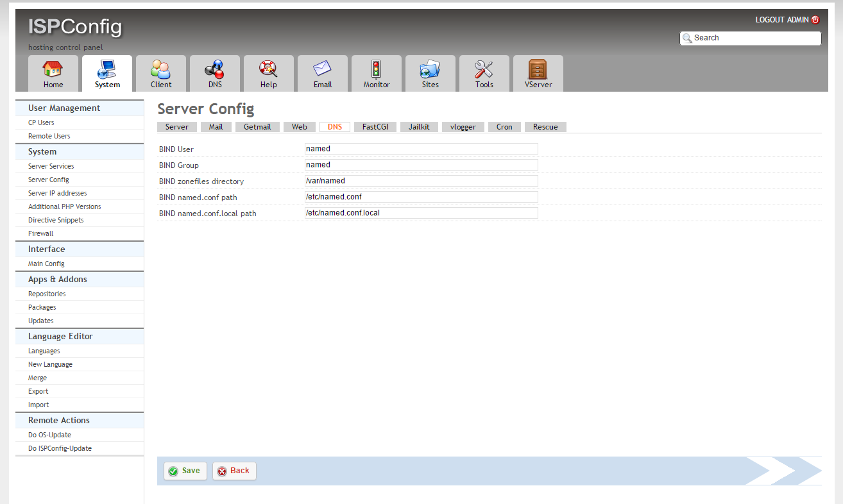Open Updates in sidebar
Screen dimensions: 843x504
(41, 321)
